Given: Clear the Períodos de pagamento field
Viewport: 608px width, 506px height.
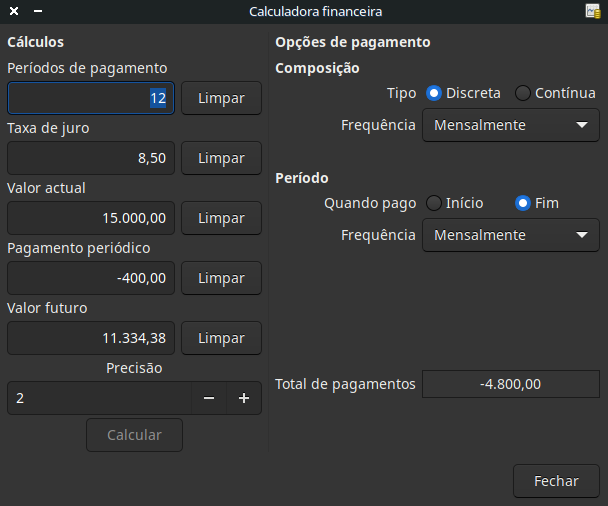Looking at the screenshot, I should [221, 98].
